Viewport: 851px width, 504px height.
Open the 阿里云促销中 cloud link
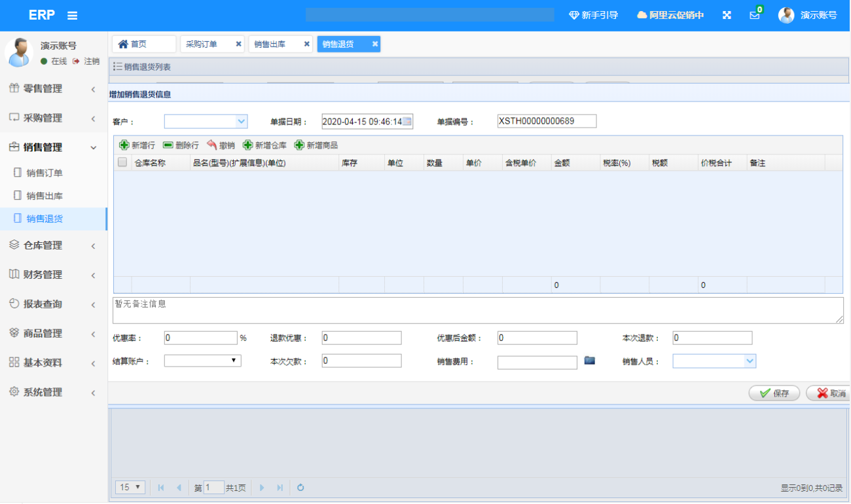(670, 15)
